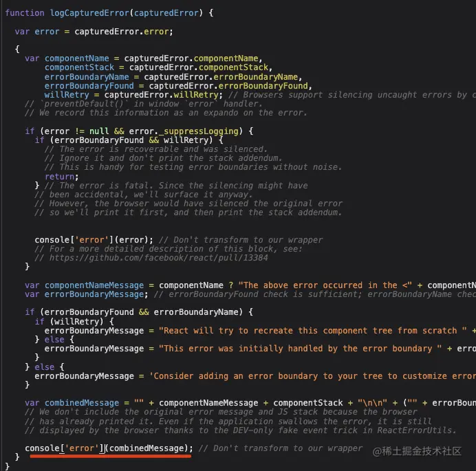Click 'if (errorBoundaryFound && willRetry)' line
This screenshot has height=471, width=476.
(129, 140)
